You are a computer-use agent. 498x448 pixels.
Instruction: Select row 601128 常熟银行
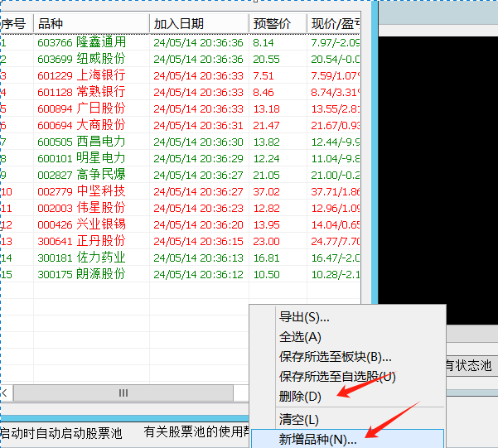tap(180, 92)
